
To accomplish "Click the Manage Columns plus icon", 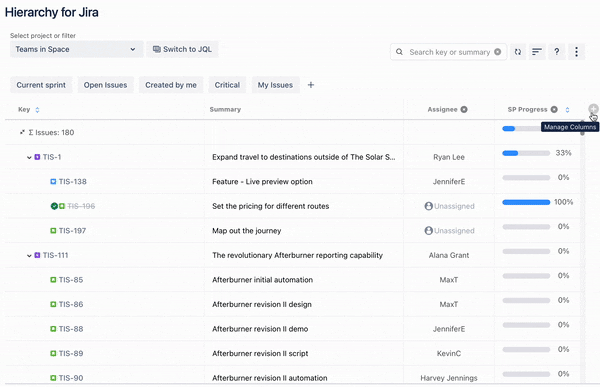I will (x=593, y=109).
